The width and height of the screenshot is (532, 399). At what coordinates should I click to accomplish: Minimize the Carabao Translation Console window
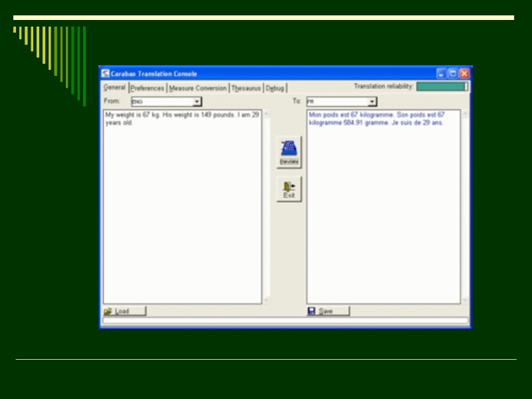pos(441,74)
